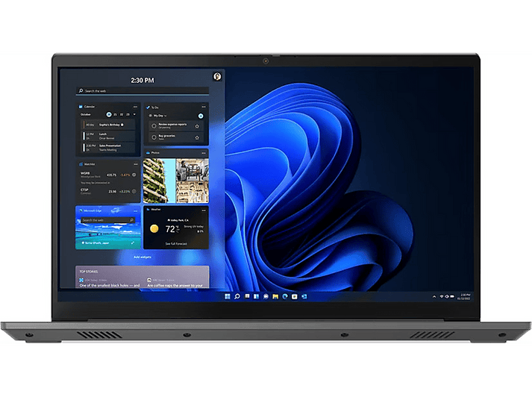Open the Japan location label in Edge widget
This screenshot has height=397, width=532.
tap(96, 243)
